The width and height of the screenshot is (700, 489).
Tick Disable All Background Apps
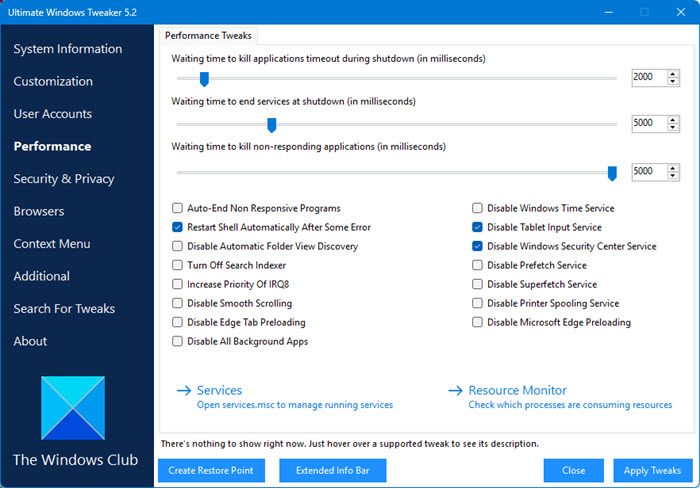(x=177, y=342)
